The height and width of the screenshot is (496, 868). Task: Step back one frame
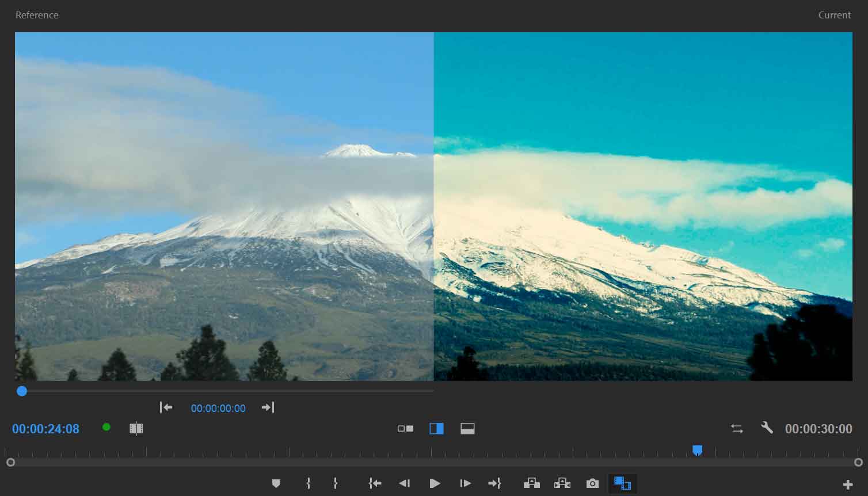click(405, 483)
